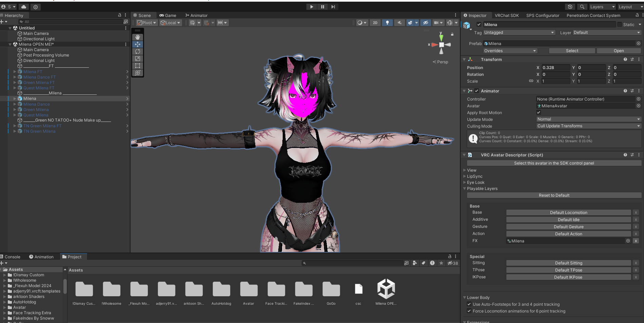Click Select this avatar in SDK panel
This screenshot has width=644, height=323.
554,163
